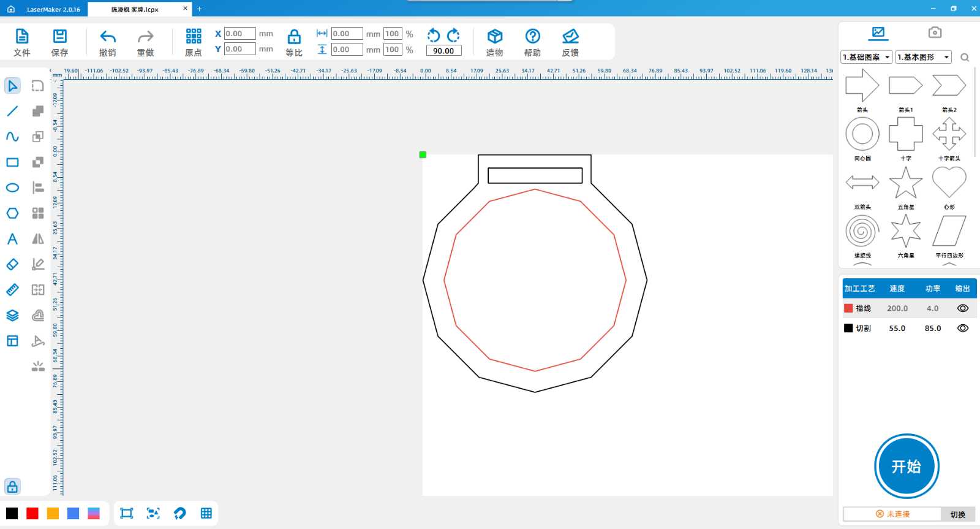Pick the red color swatch
The height and width of the screenshot is (529, 980).
click(32, 514)
